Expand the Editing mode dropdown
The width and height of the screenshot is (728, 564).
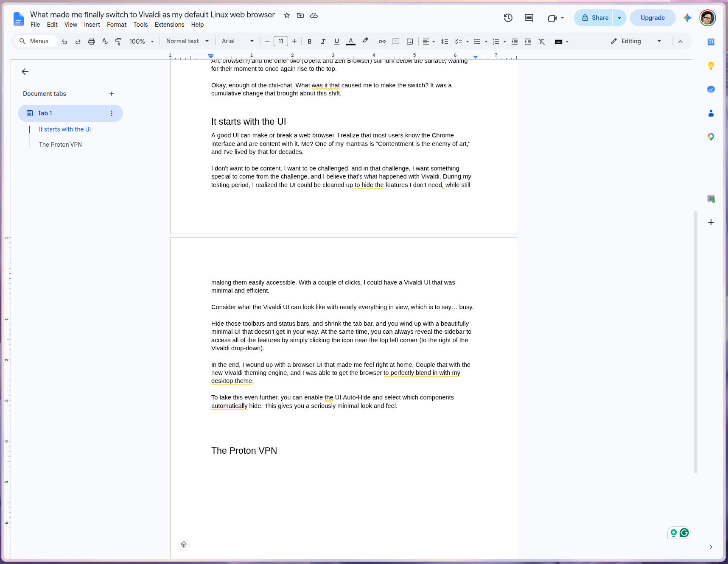(636, 41)
